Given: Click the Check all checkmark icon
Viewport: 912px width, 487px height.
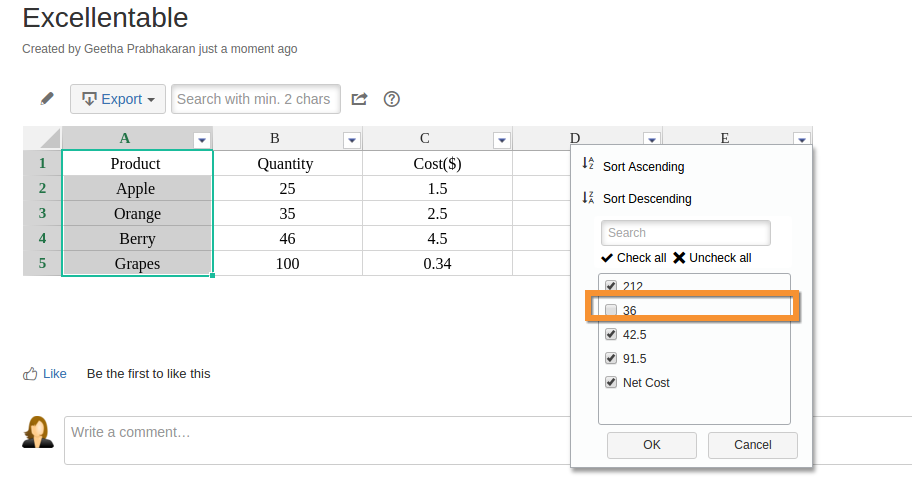Looking at the screenshot, I should click(607, 258).
